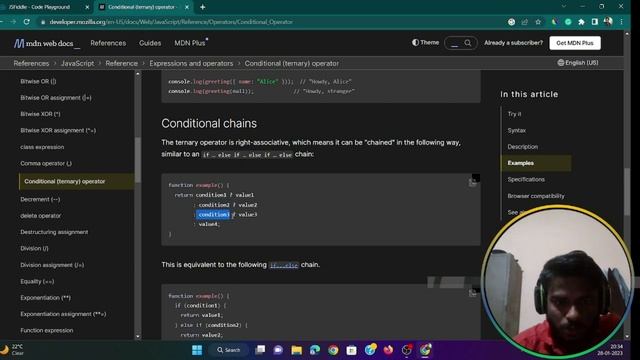This screenshot has width=640, height=360.
Task: Open Bitwise XOR (^) in sidebar
Action: click(40, 114)
